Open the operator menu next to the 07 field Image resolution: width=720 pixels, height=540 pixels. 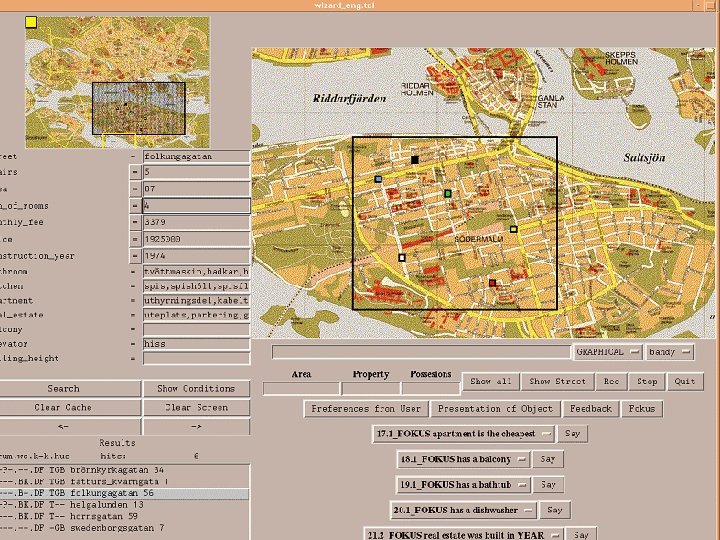click(x=135, y=189)
